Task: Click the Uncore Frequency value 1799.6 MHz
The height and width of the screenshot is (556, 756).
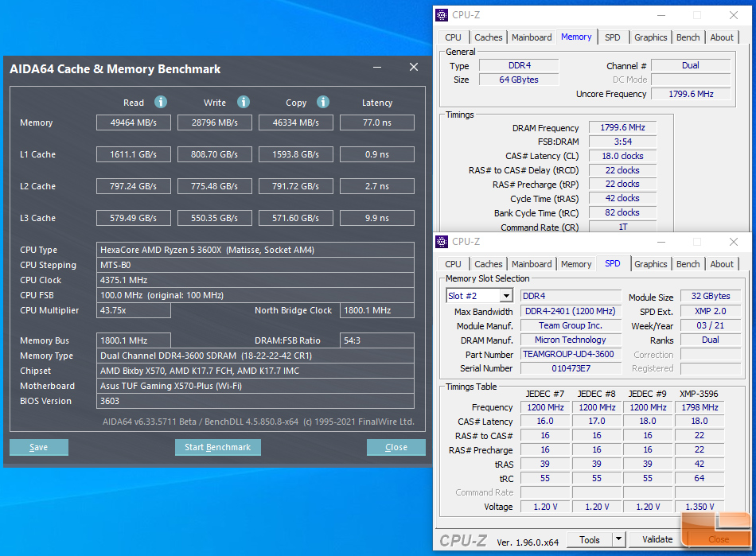Action: (x=691, y=94)
